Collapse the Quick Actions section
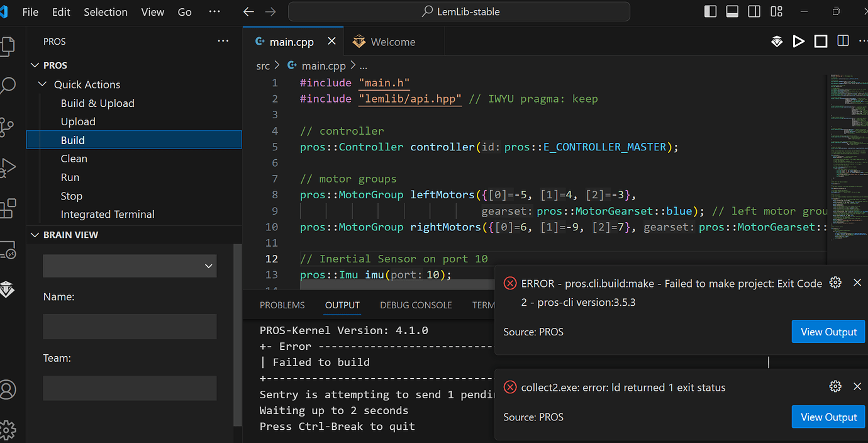 pyautogui.click(x=42, y=84)
